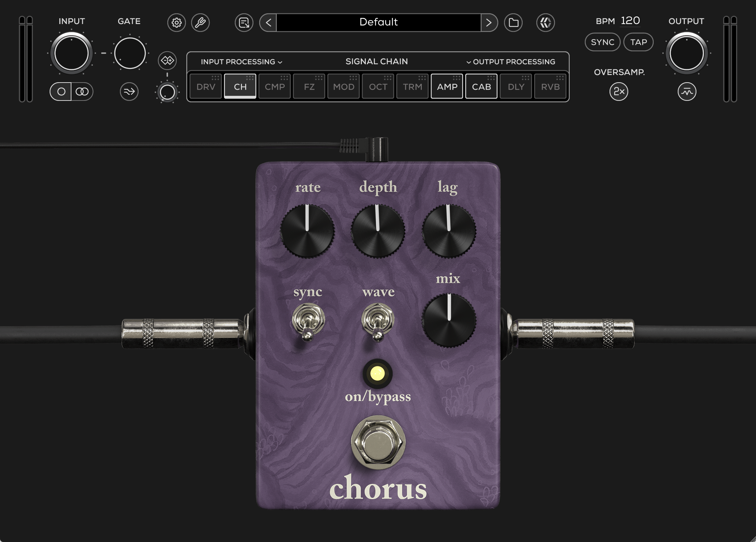
Task: Expand OUTPUT PROCESSING dropdown
Action: pos(510,62)
